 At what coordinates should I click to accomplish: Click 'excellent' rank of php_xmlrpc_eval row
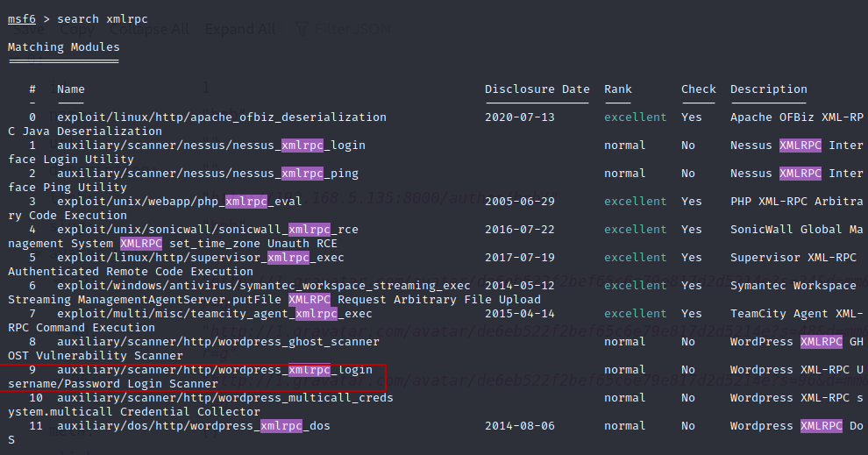[x=636, y=202]
